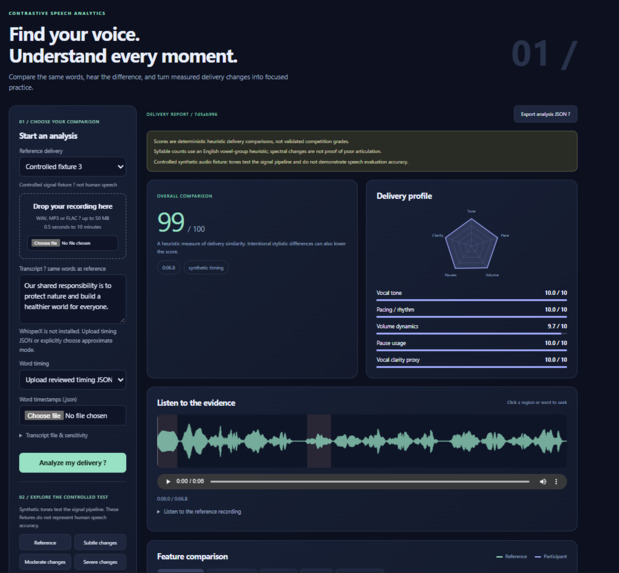619x573 pixels.
Task: Click the Pacing / rhythm score row
Action: point(472,312)
